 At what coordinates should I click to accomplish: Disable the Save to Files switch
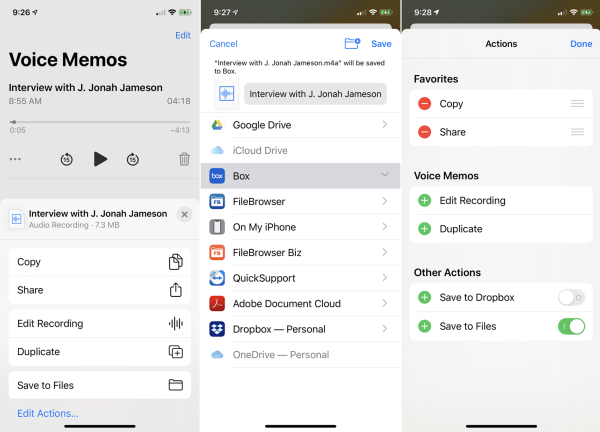coord(571,326)
